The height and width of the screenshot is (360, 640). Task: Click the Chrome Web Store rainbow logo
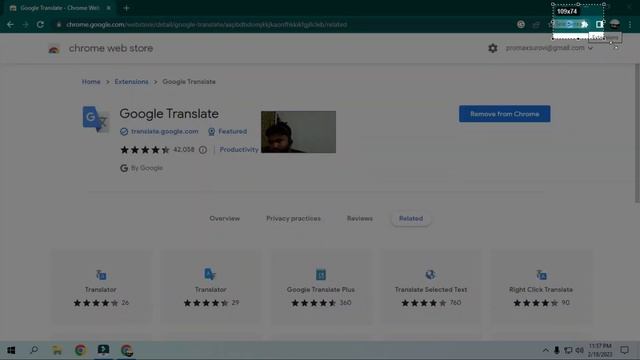tap(54, 49)
